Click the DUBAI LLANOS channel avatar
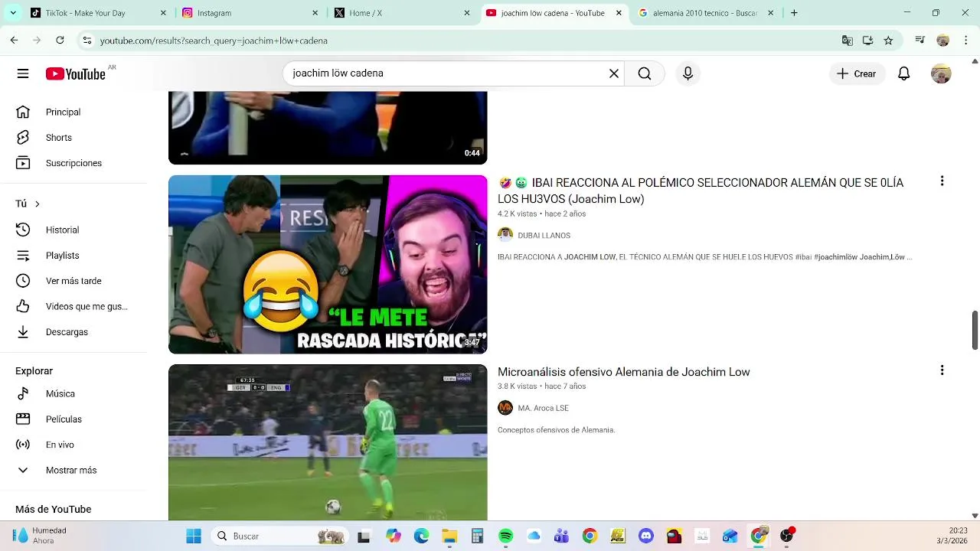 505,235
